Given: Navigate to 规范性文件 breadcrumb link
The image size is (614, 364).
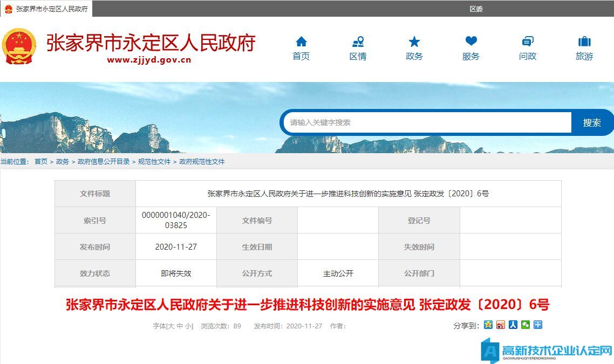Looking at the screenshot, I should [154, 162].
